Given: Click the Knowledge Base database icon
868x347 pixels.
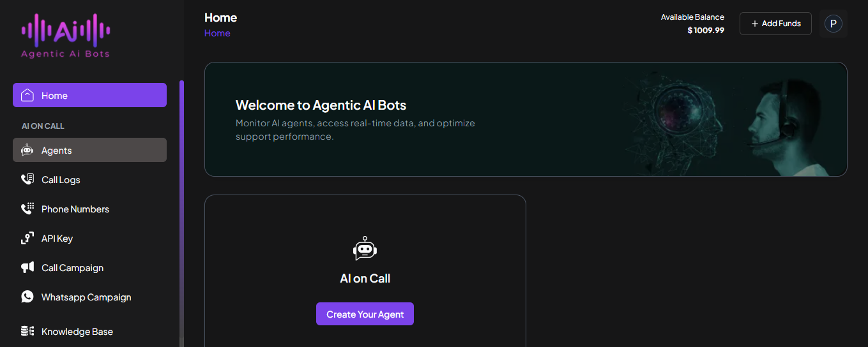Looking at the screenshot, I should 27,332.
